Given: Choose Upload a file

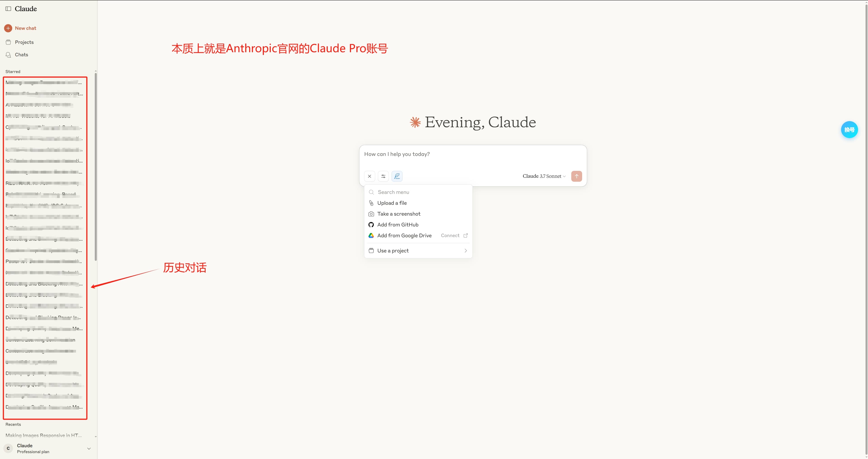Looking at the screenshot, I should 392,203.
